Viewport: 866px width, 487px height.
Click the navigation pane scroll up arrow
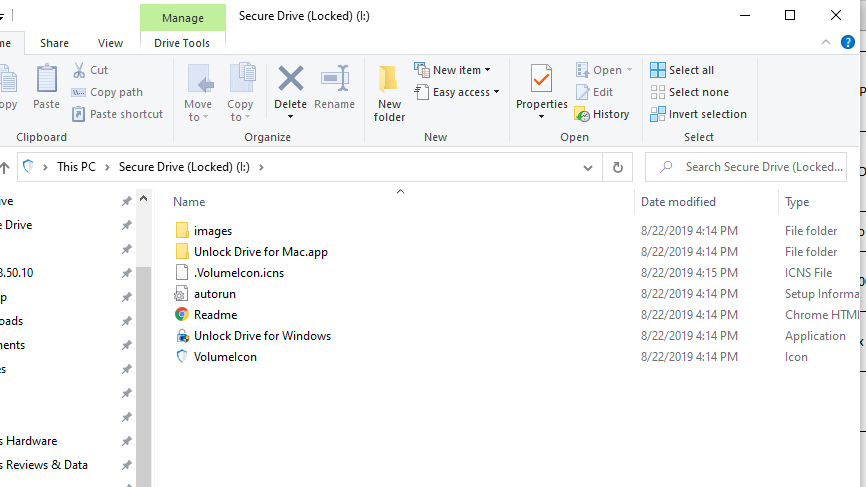[x=144, y=198]
